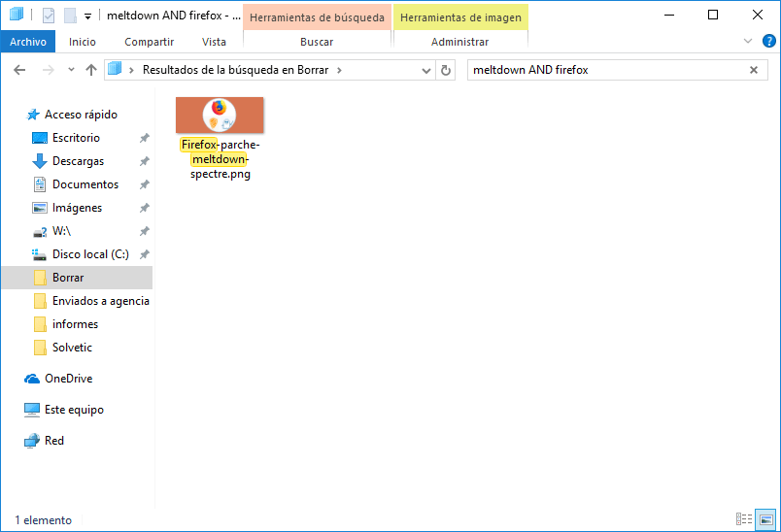Go forward with the right arrow button
Viewport: 781px width, 532px height.
49,70
